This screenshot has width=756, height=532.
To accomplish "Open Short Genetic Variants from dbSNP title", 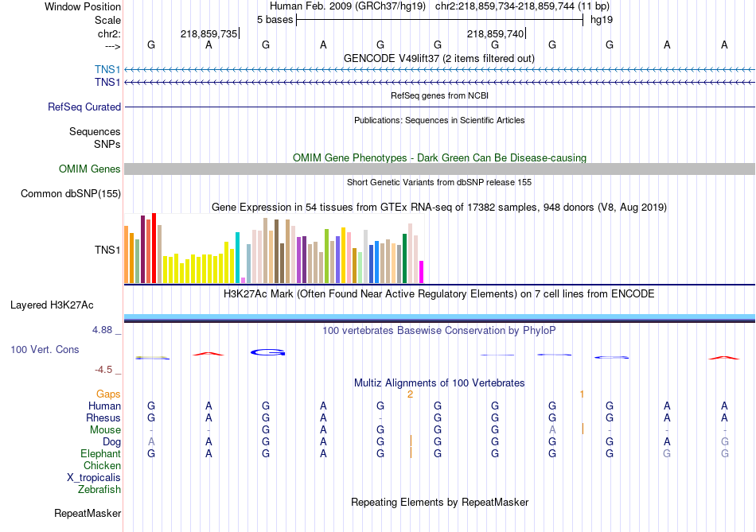I will [439, 182].
